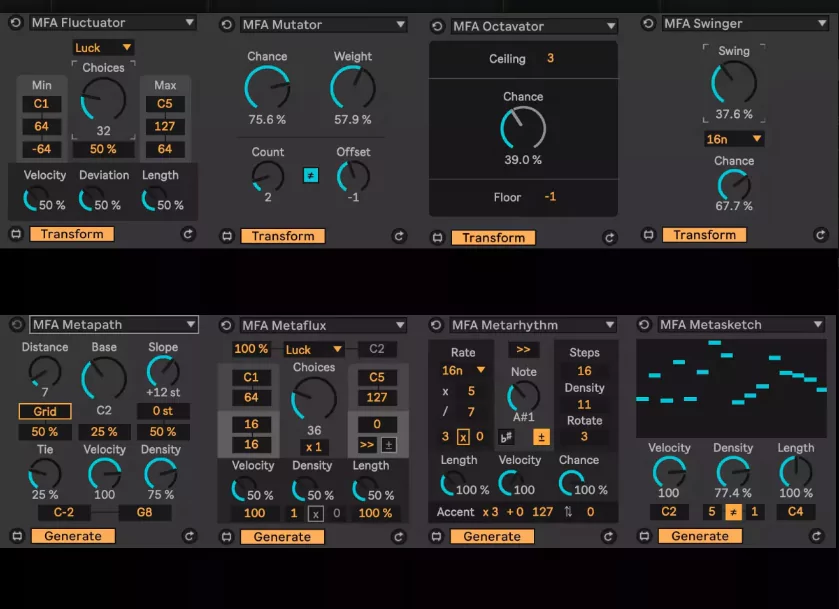Image resolution: width=839 pixels, height=609 pixels.
Task: Open the Luck dropdown in Fluctuator
Action: tap(103, 48)
